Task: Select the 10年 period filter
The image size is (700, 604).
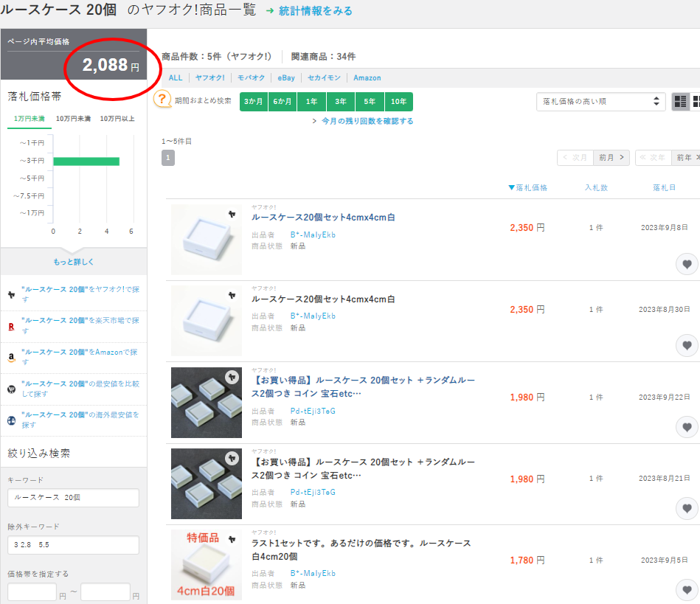Action: 398,102
